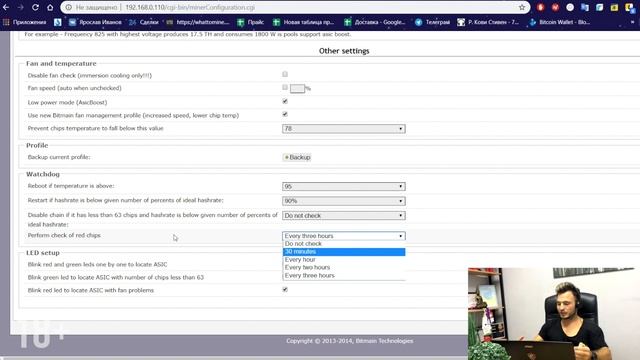Toggle Disable fan check checkbox
Screen dimensions: 640x360
coord(285,74)
